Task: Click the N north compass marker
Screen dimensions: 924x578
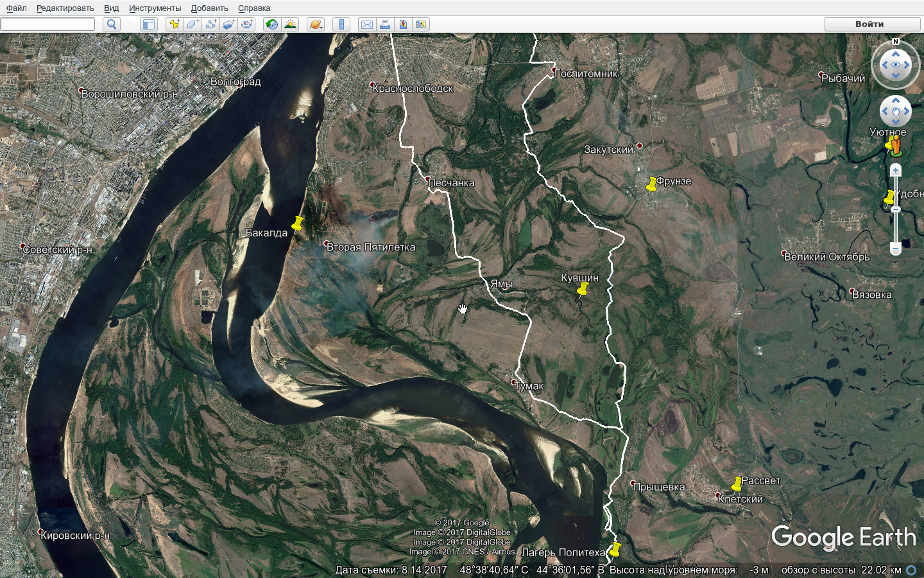Action: click(x=896, y=42)
